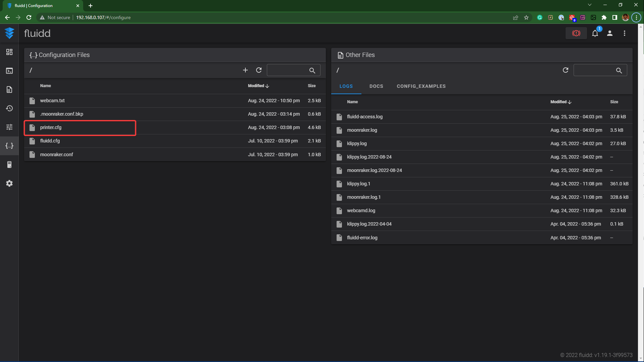
Task: Select the klippy.log.2022-08-24 file
Action: pyautogui.click(x=482, y=157)
